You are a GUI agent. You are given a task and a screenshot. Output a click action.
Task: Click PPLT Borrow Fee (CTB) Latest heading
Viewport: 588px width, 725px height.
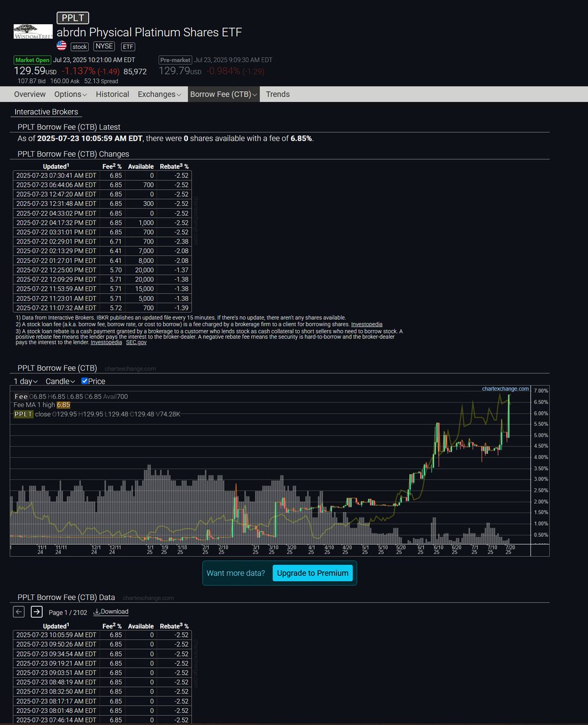pyautogui.click(x=69, y=127)
